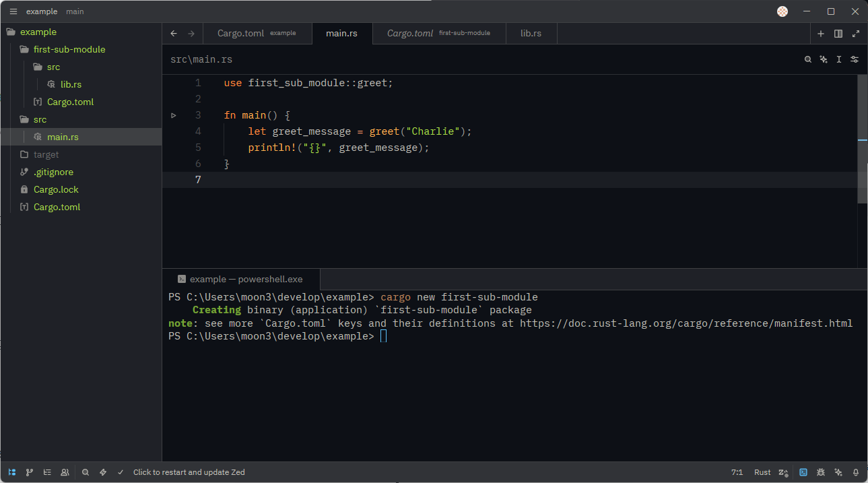Click the println! line in the editor

339,148
